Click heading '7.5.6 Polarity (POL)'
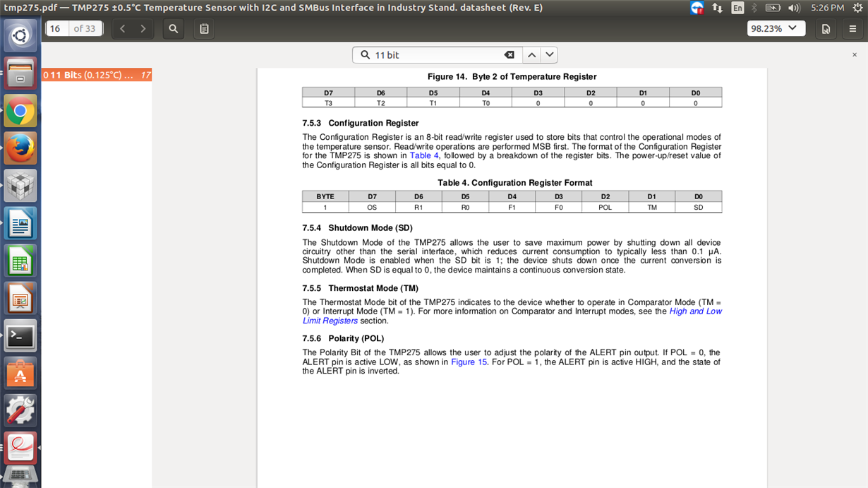868x488 pixels. 343,338
